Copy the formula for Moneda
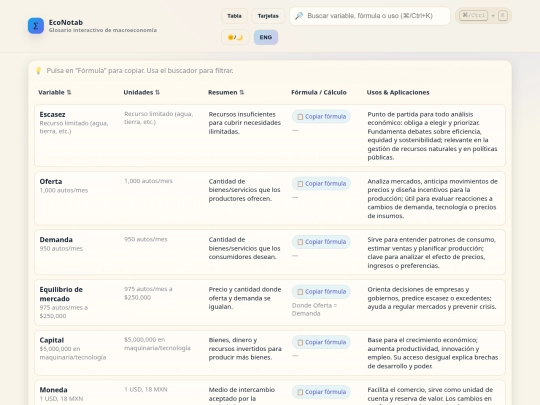Screen dimensions: 540x405 [x=321, y=392]
